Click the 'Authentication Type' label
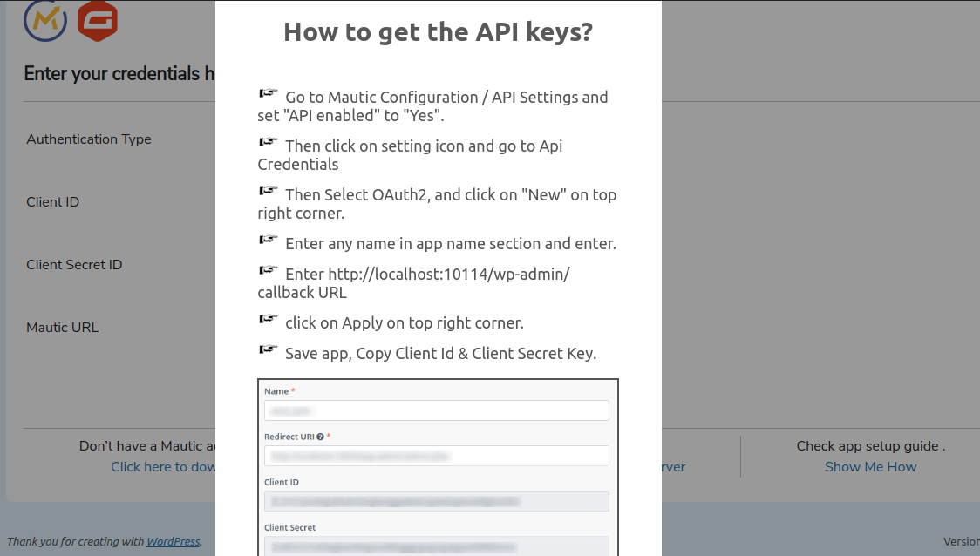980x556 pixels. pos(89,139)
